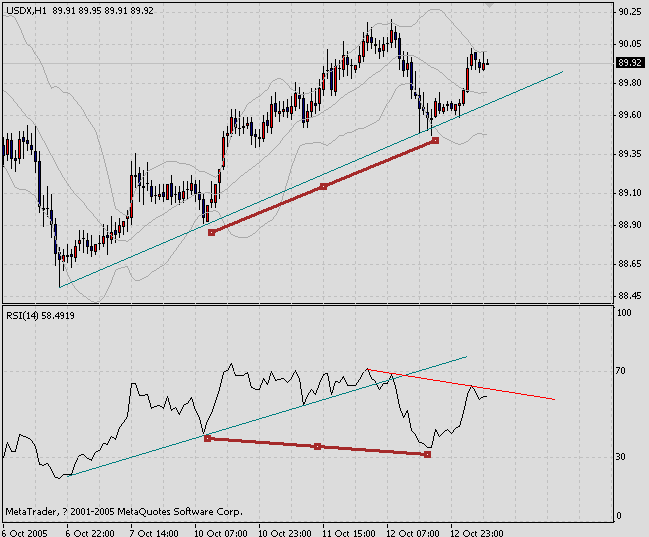Click the USDX,H1 chart title text
649x537 pixels.
click(x=26, y=11)
